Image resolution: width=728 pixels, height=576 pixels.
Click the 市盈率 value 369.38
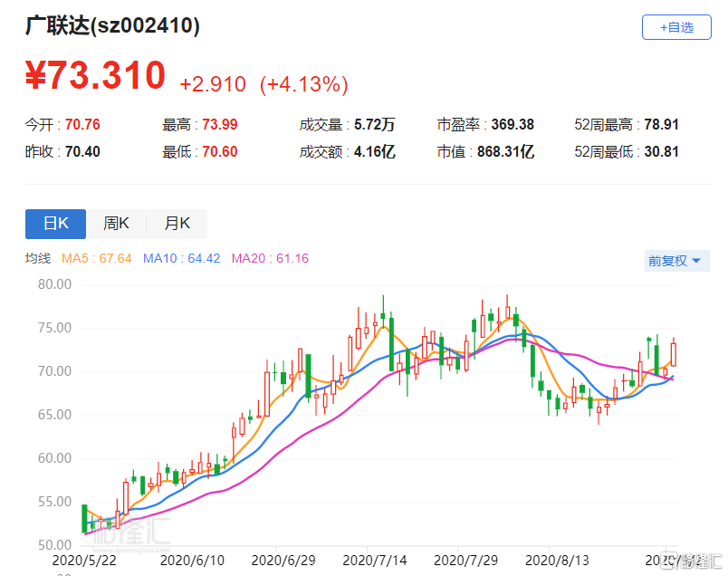tap(512, 124)
